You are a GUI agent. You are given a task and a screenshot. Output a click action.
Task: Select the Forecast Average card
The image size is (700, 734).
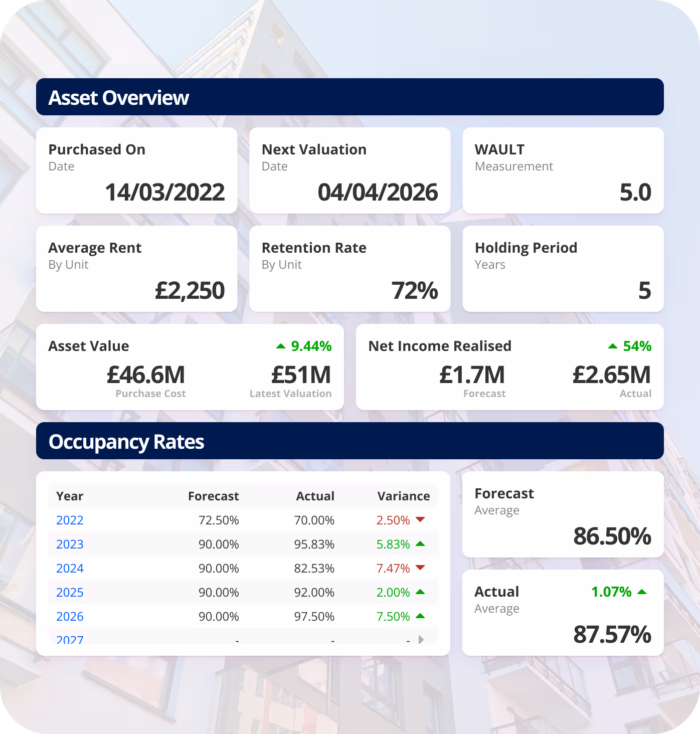(563, 515)
